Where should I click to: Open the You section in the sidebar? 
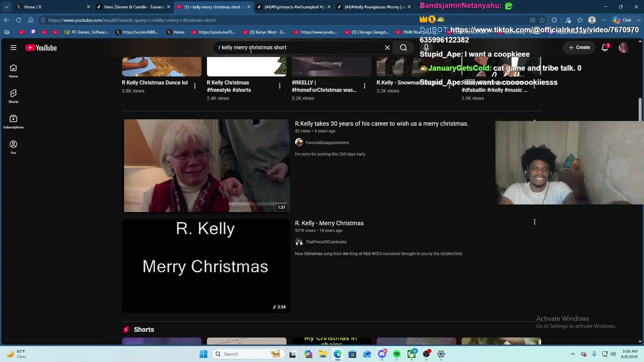(x=14, y=147)
